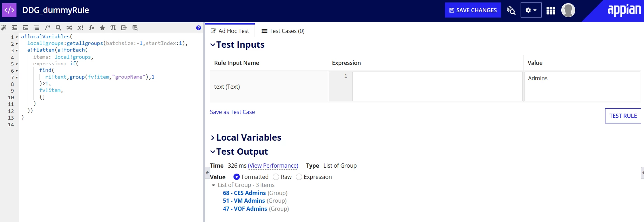Screen dimensions: 644x222
Task: Click the x! local variable icon
Action: (x=80, y=28)
